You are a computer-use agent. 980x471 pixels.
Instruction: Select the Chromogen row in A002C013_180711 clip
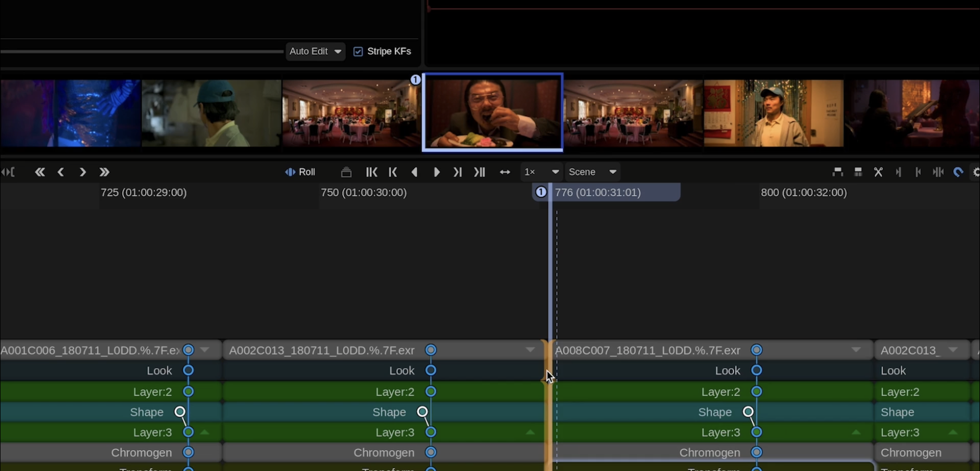tap(384, 453)
